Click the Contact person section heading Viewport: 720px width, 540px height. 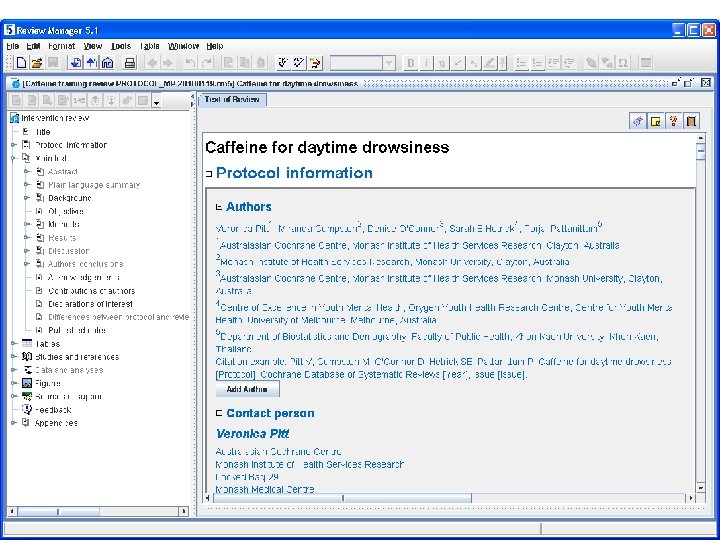point(270,413)
